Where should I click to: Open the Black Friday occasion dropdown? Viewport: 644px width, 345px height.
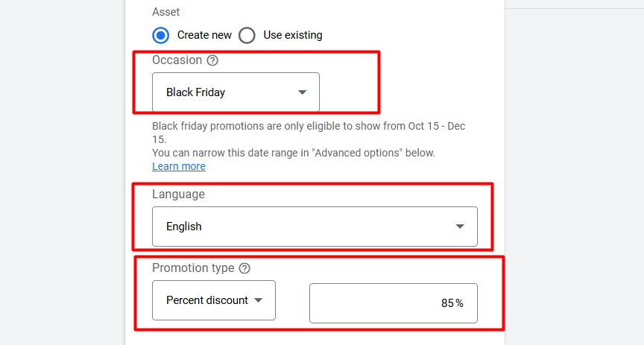click(236, 92)
